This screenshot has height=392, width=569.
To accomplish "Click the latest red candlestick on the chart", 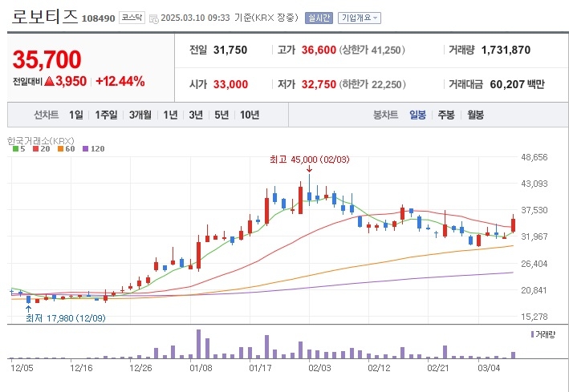I will click(513, 224).
